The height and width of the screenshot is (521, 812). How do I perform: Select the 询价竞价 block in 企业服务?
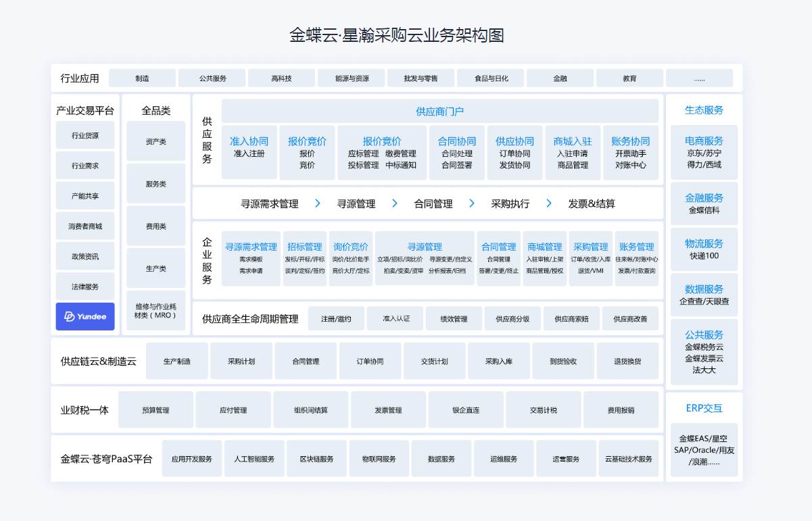(350, 258)
